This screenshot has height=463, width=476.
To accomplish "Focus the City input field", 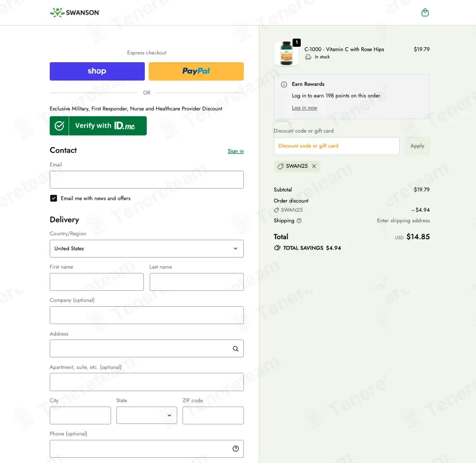I will [80, 415].
